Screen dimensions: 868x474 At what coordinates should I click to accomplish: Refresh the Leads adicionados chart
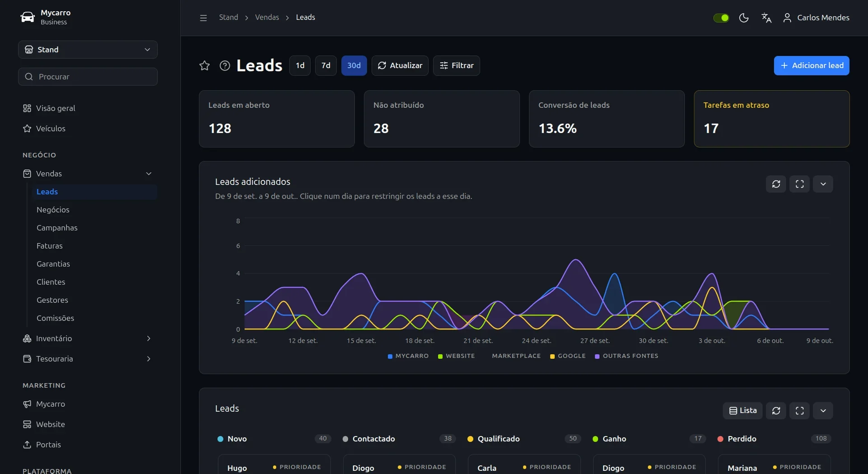[x=776, y=184]
